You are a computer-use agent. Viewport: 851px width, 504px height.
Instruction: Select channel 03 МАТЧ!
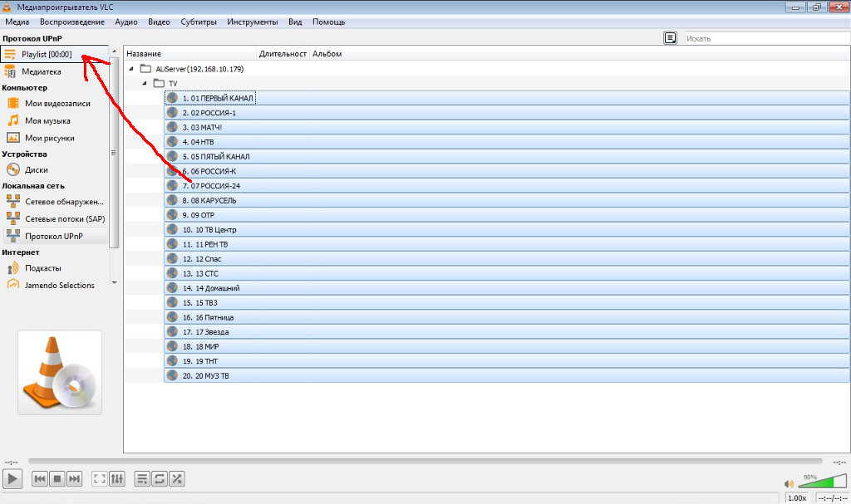tap(507, 127)
